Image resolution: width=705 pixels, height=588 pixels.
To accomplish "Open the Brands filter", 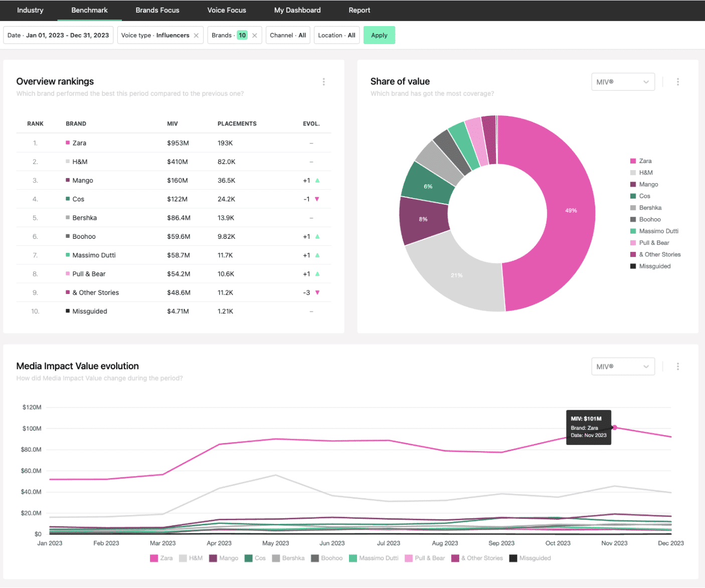I will pos(229,35).
